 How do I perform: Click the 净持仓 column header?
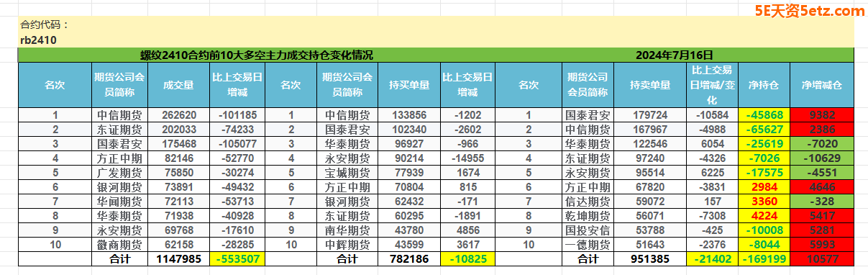764,85
